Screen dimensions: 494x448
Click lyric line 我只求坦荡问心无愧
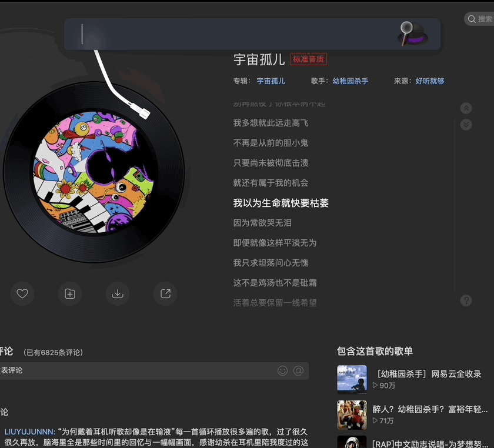(x=271, y=263)
